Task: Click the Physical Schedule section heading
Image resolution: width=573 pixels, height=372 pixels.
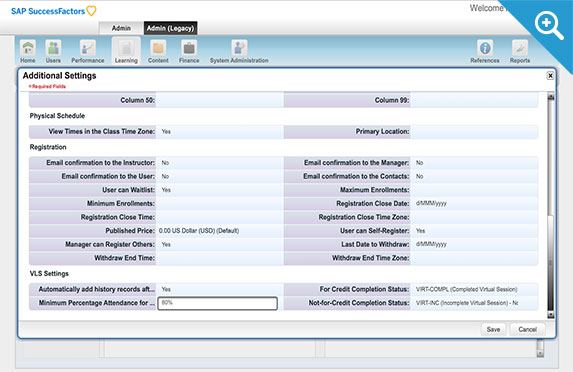Action: pyautogui.click(x=57, y=116)
